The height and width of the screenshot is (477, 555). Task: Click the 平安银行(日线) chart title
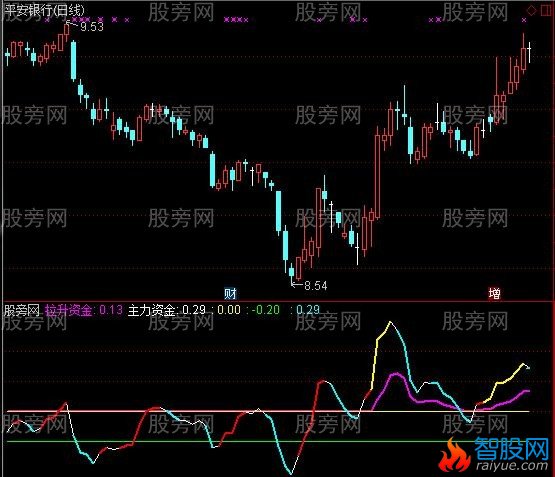[x=45, y=10]
